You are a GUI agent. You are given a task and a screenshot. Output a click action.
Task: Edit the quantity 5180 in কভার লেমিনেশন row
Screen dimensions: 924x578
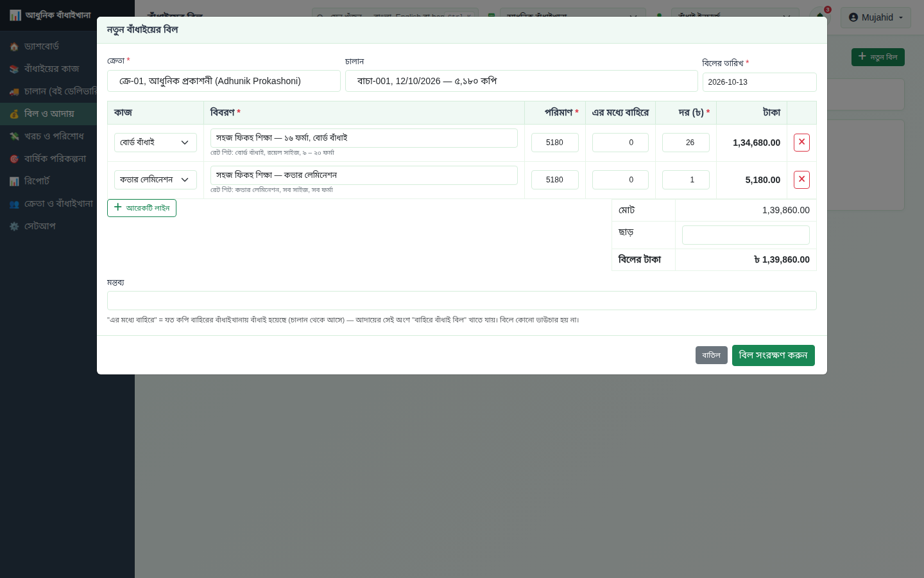click(x=554, y=180)
